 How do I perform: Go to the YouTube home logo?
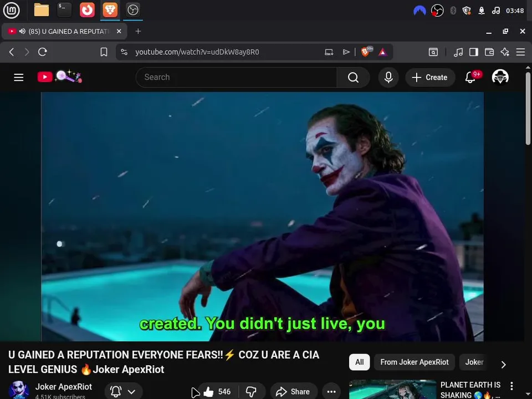point(59,76)
